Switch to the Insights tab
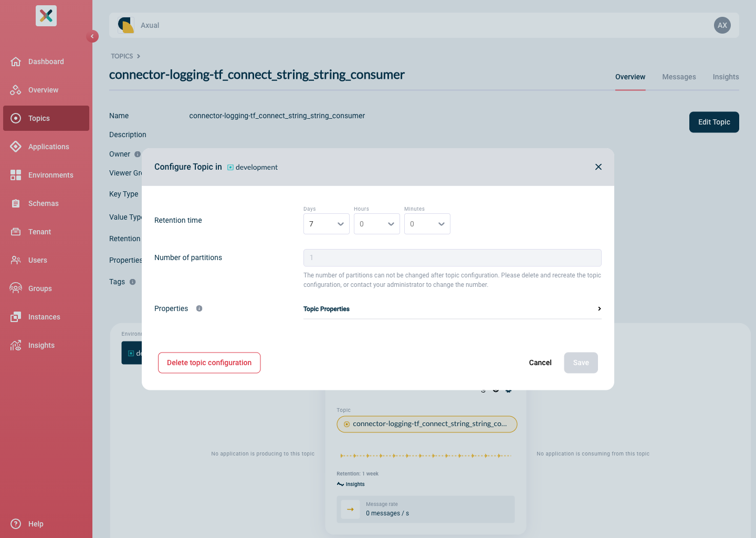Image resolution: width=756 pixels, height=538 pixels. click(726, 77)
